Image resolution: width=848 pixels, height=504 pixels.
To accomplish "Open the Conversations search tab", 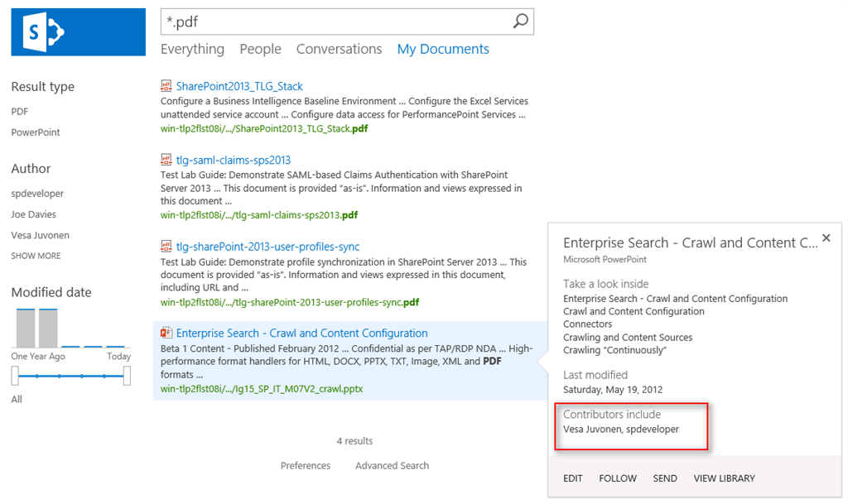I will [x=339, y=49].
